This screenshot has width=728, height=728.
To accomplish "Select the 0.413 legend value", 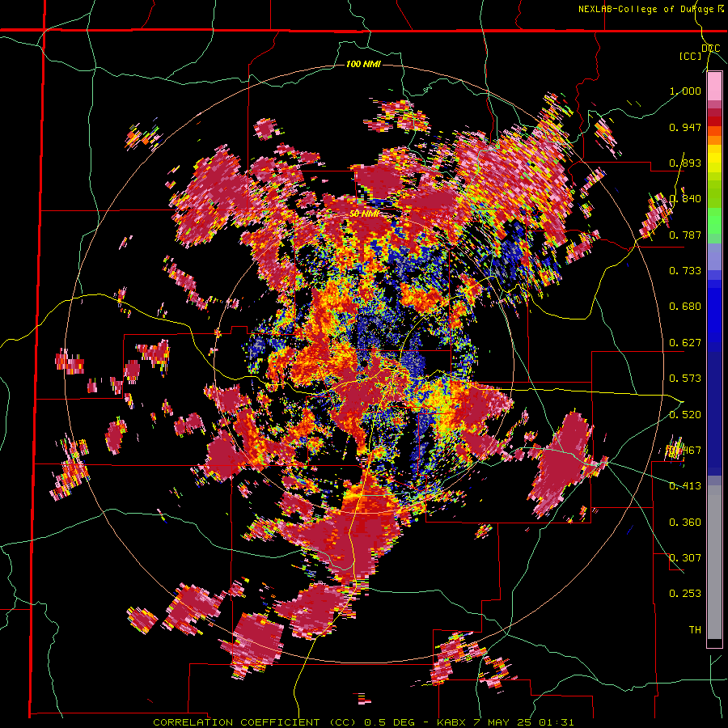I will click(685, 486).
